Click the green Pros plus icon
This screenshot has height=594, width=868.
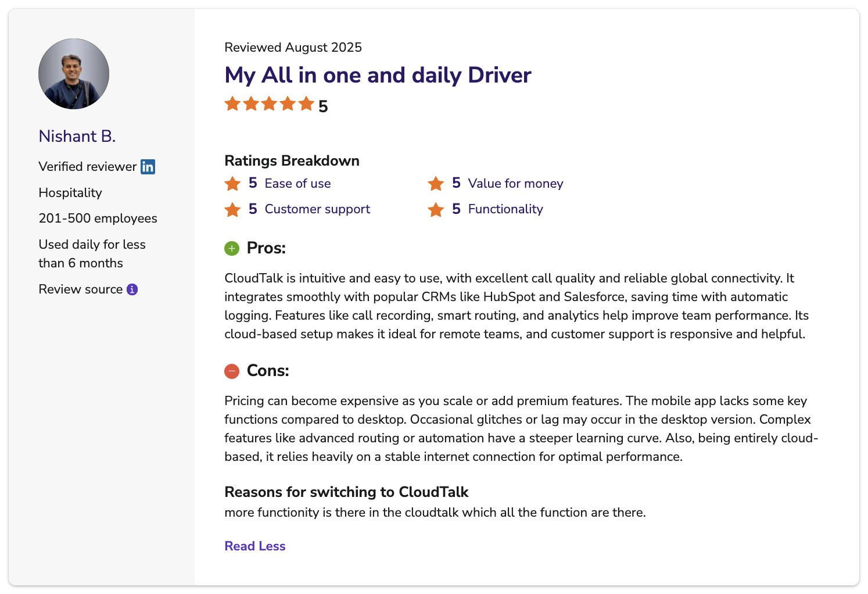click(232, 249)
